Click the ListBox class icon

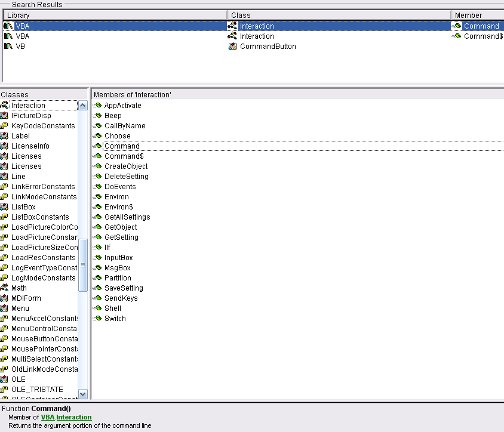tap(4, 207)
